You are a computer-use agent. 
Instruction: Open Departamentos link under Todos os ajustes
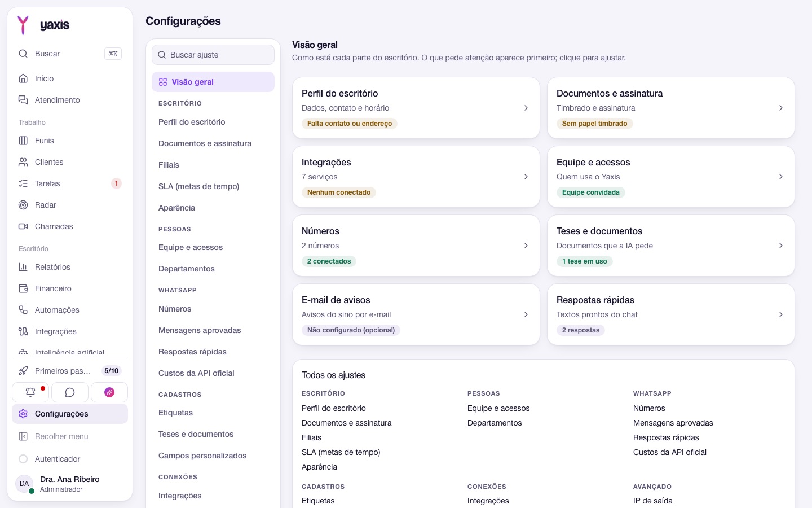tap(495, 423)
